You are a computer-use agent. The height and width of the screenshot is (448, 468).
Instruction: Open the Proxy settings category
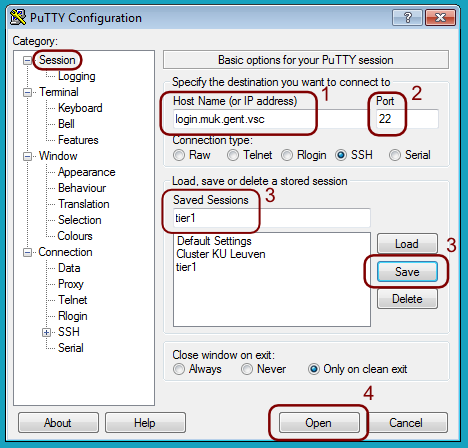tap(71, 284)
